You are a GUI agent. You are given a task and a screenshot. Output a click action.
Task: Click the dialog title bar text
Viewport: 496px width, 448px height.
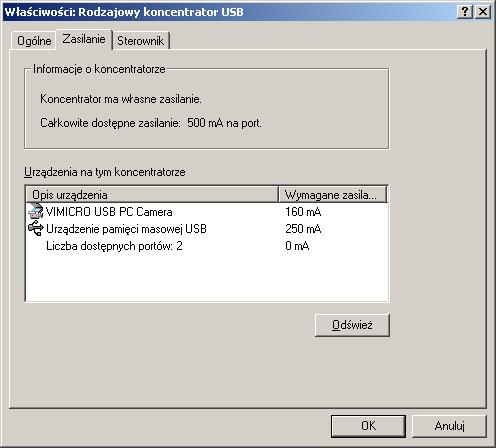point(124,12)
